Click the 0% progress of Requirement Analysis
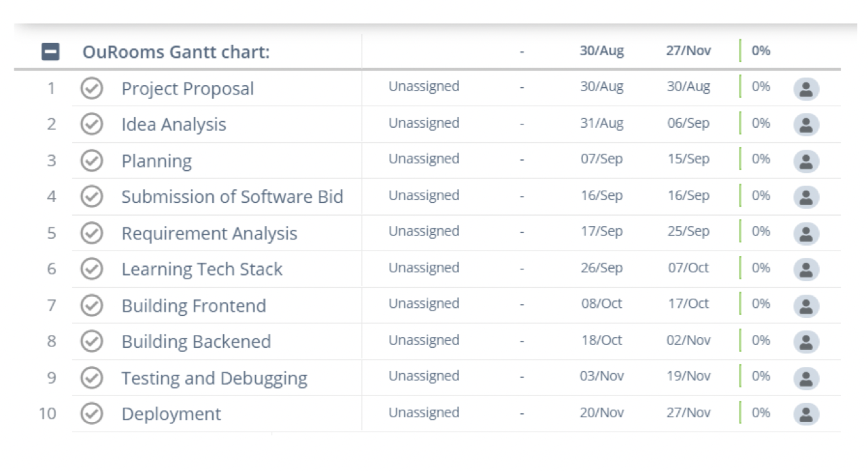Image resolution: width=868 pixels, height=471 pixels. click(761, 231)
